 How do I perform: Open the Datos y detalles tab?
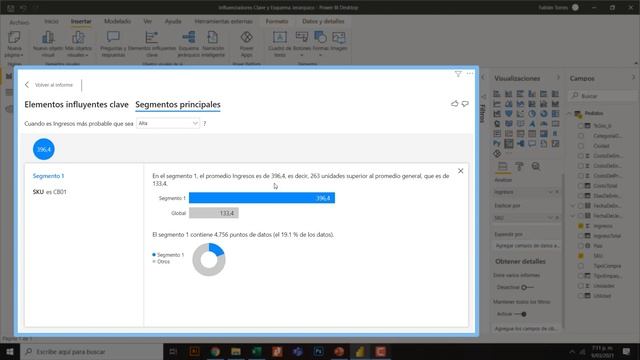tap(323, 21)
